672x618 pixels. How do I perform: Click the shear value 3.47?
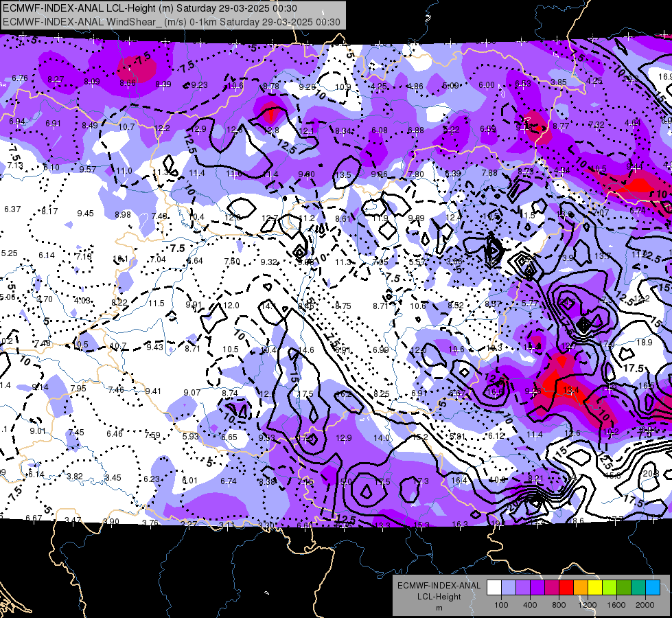(x=73, y=520)
